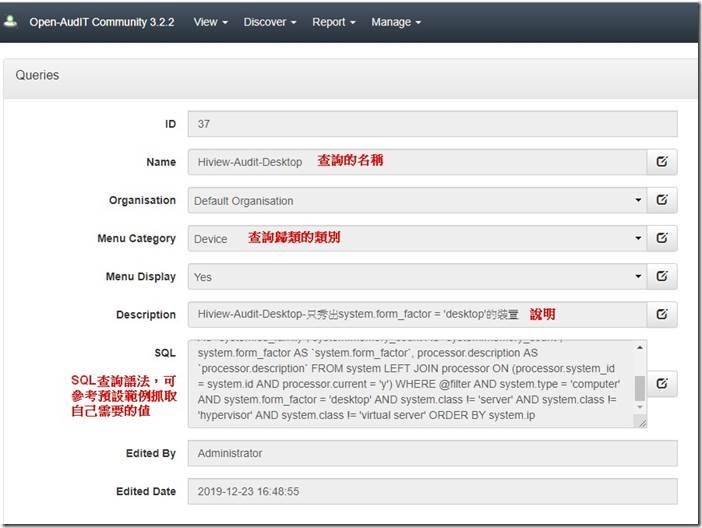Image resolution: width=702 pixels, height=528 pixels.
Task: Click the ID field showing 37
Action: pos(432,124)
